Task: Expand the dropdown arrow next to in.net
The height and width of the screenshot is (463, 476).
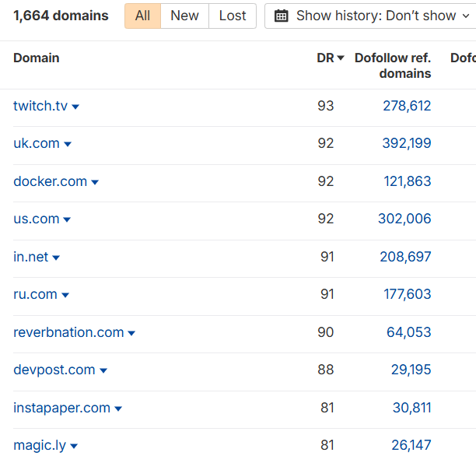Action: (56, 258)
